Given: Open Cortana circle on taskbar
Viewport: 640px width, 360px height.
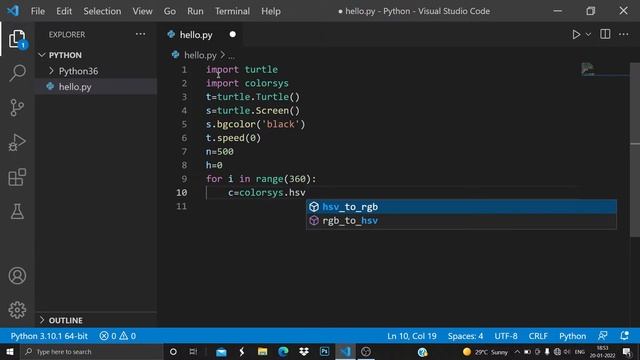Looking at the screenshot, I should coord(173,352).
